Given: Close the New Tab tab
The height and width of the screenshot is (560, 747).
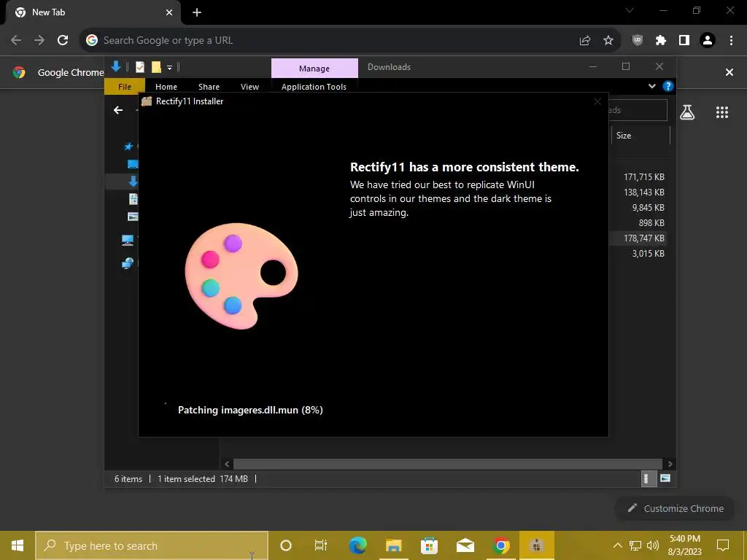Looking at the screenshot, I should (169, 12).
